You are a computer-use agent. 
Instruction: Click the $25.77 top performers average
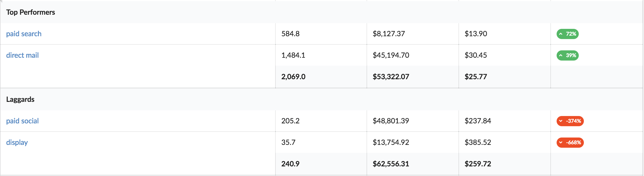coord(475,77)
